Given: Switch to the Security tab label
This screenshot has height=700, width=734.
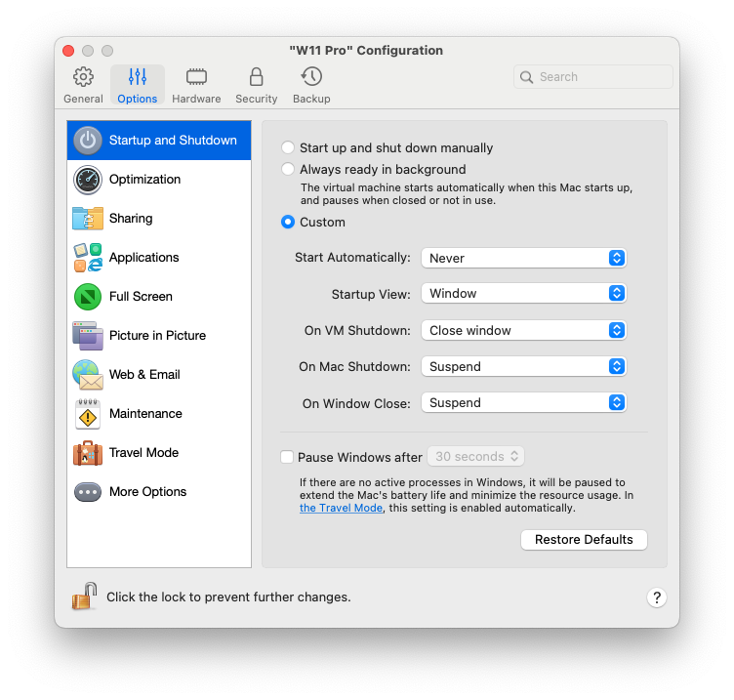Looking at the screenshot, I should point(256,99).
